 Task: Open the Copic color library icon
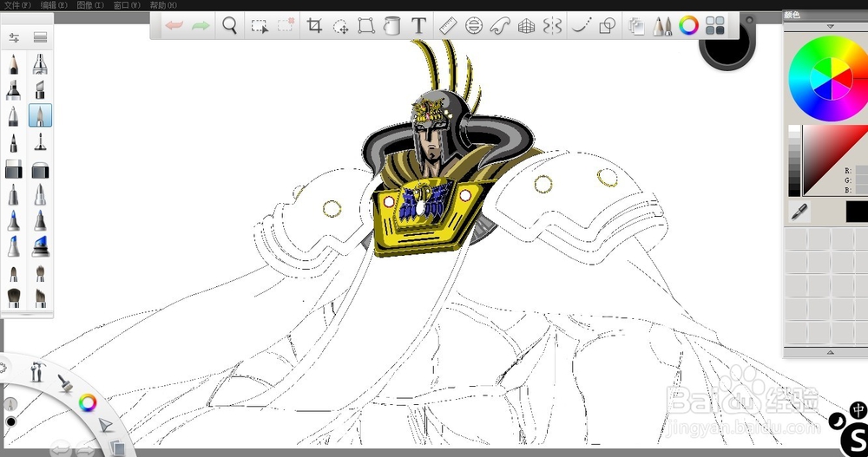point(715,25)
